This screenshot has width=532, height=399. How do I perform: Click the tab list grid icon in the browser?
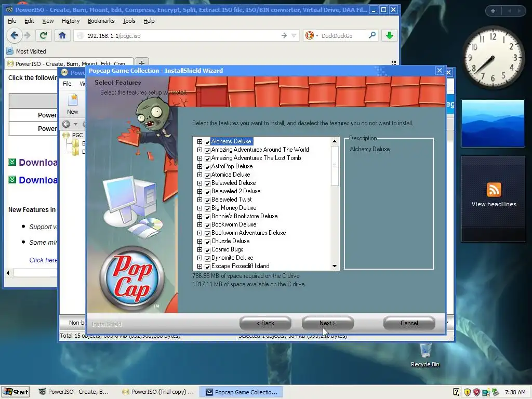[x=394, y=63]
